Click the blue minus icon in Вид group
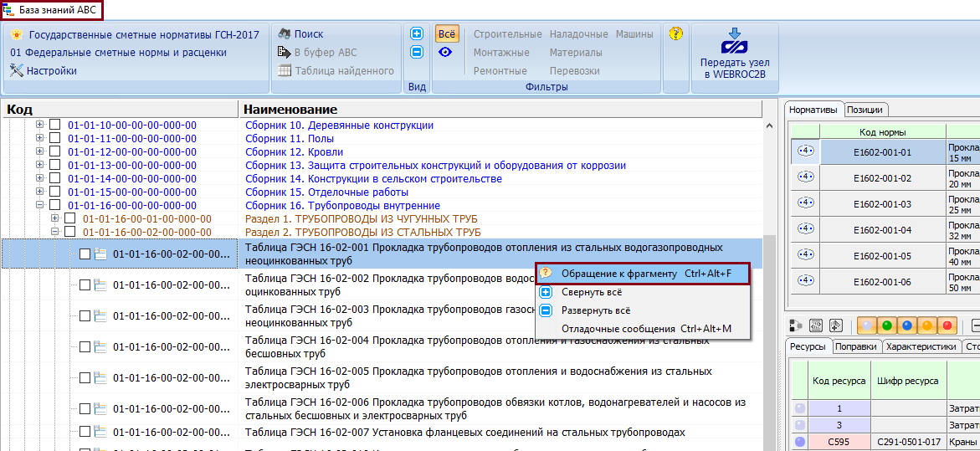This screenshot has width=980, height=451. pos(417,53)
